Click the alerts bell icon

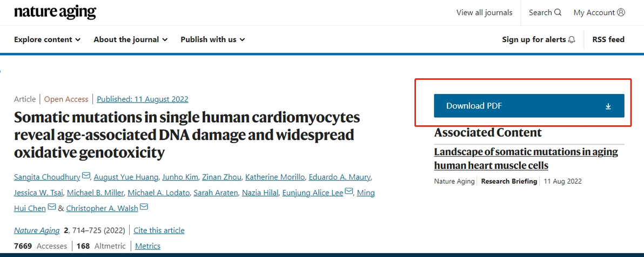[571, 40]
